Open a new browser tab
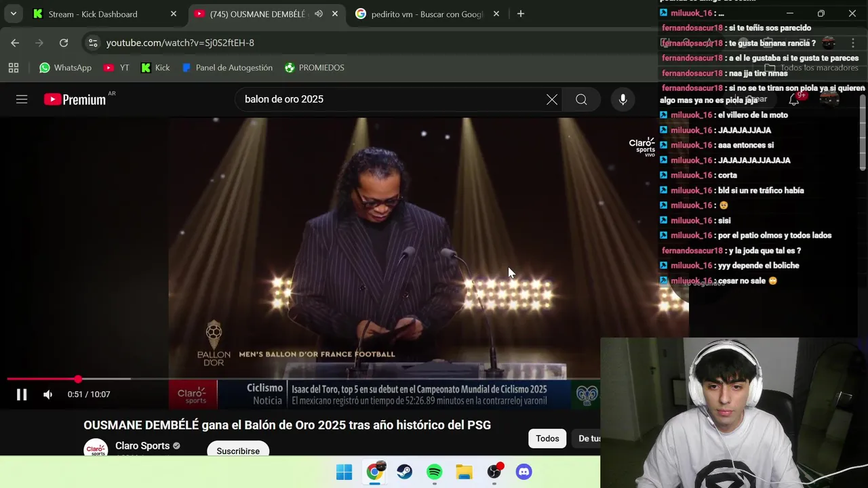Image resolution: width=868 pixels, height=488 pixels. [x=521, y=14]
